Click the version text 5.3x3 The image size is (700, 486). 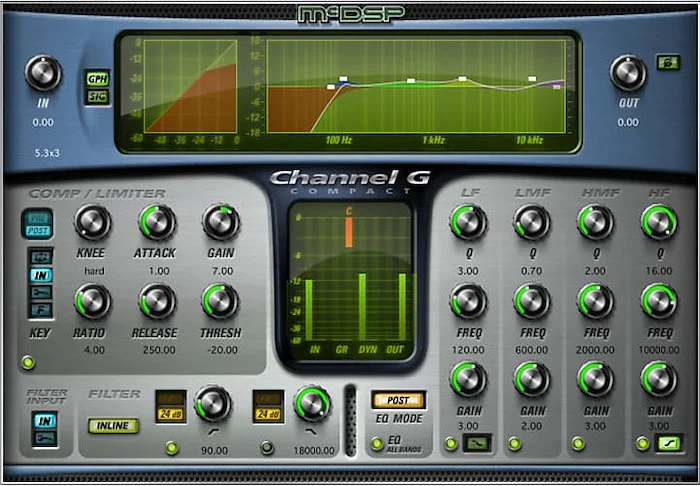click(47, 153)
